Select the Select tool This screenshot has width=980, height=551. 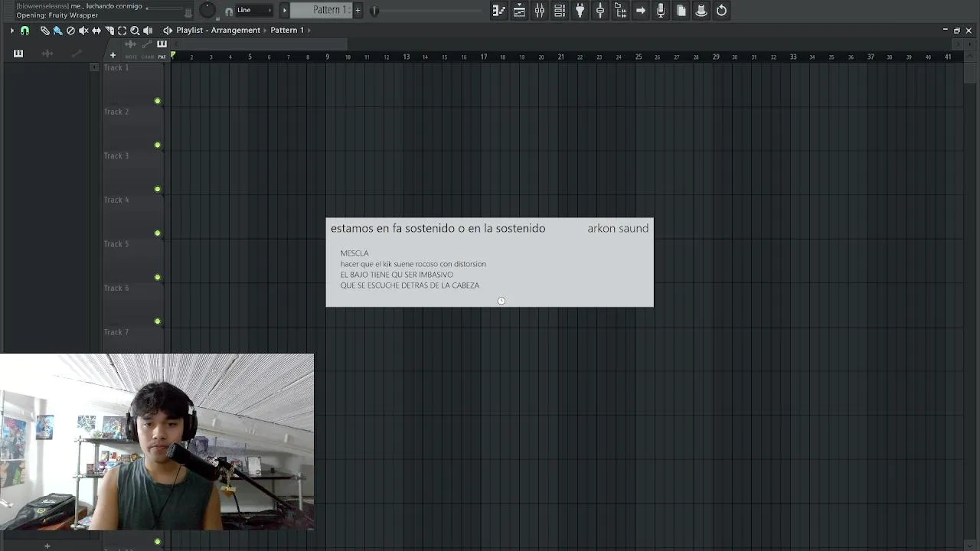(x=122, y=31)
